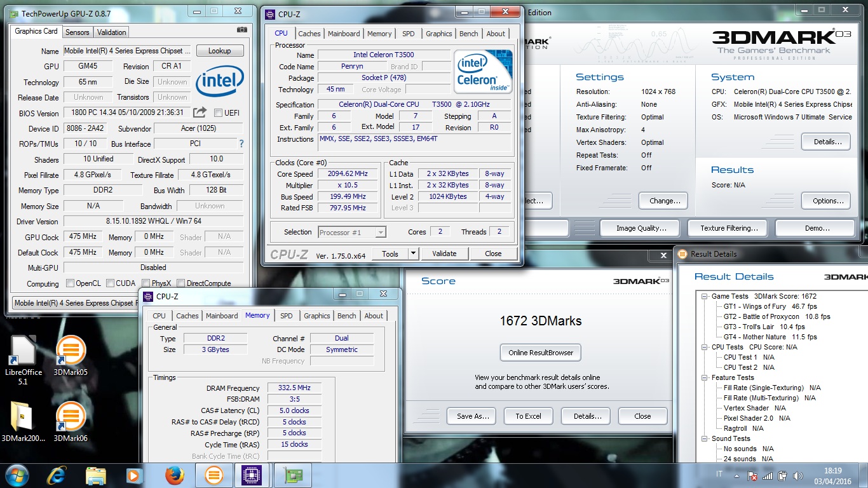Switch to the Sensors tab in GPU-Z
868x488 pixels.
(x=78, y=32)
